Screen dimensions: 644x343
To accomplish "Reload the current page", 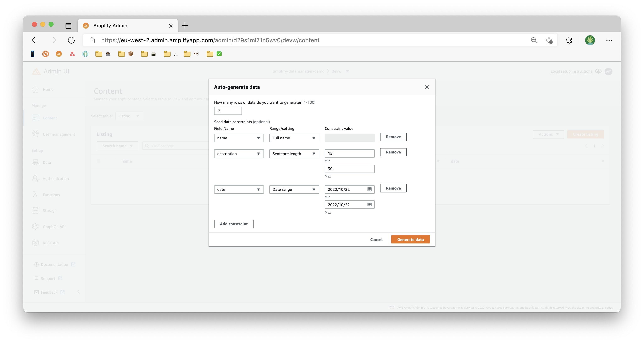I will tap(72, 40).
